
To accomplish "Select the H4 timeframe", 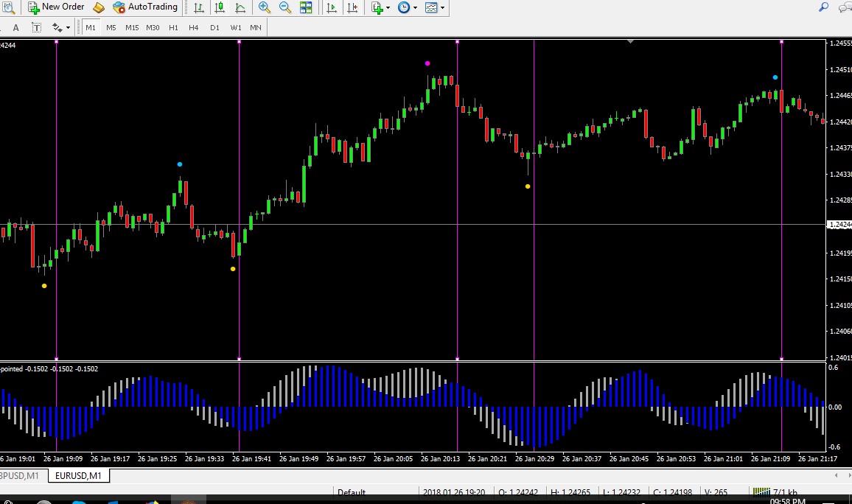I will 193,28.
